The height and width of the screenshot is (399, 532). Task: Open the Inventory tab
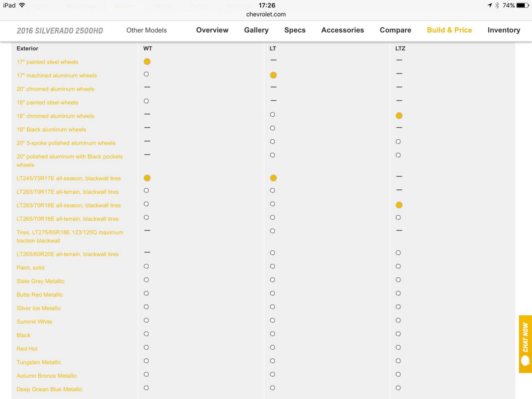tap(504, 30)
